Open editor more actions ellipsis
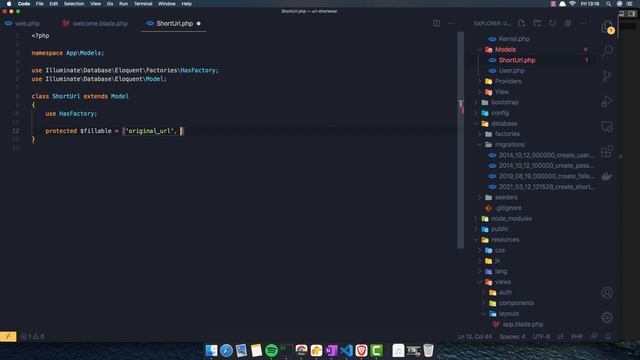Viewport: 640px width, 360px height. click(x=451, y=23)
